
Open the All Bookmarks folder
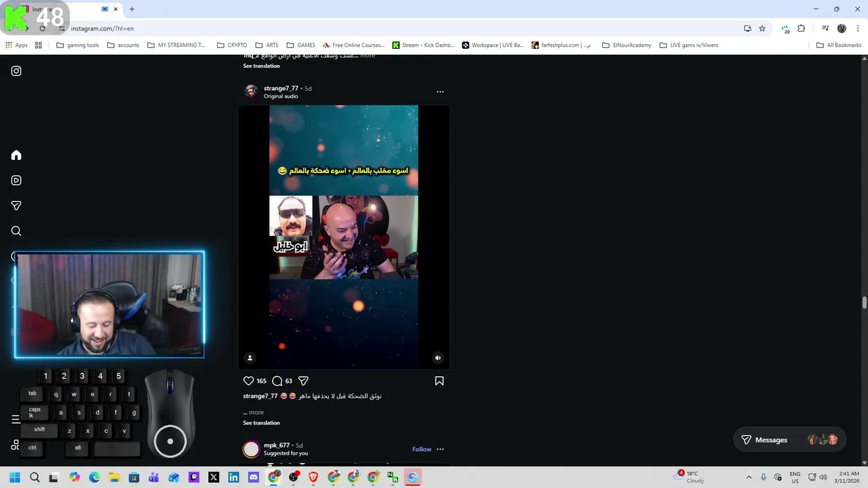coord(839,45)
